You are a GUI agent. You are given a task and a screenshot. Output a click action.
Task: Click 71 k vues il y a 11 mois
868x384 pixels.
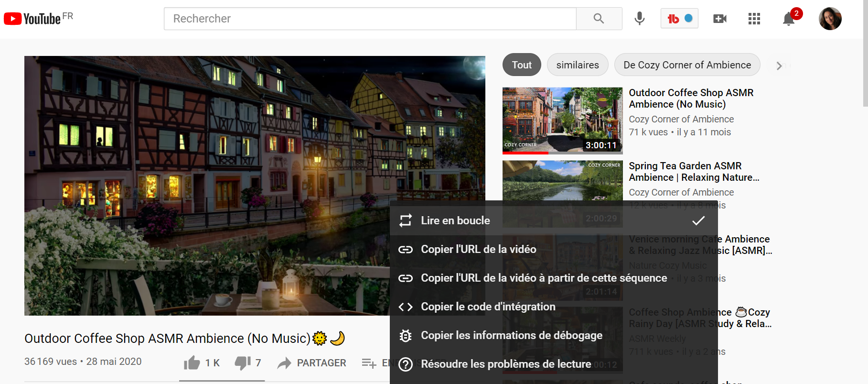click(x=680, y=132)
